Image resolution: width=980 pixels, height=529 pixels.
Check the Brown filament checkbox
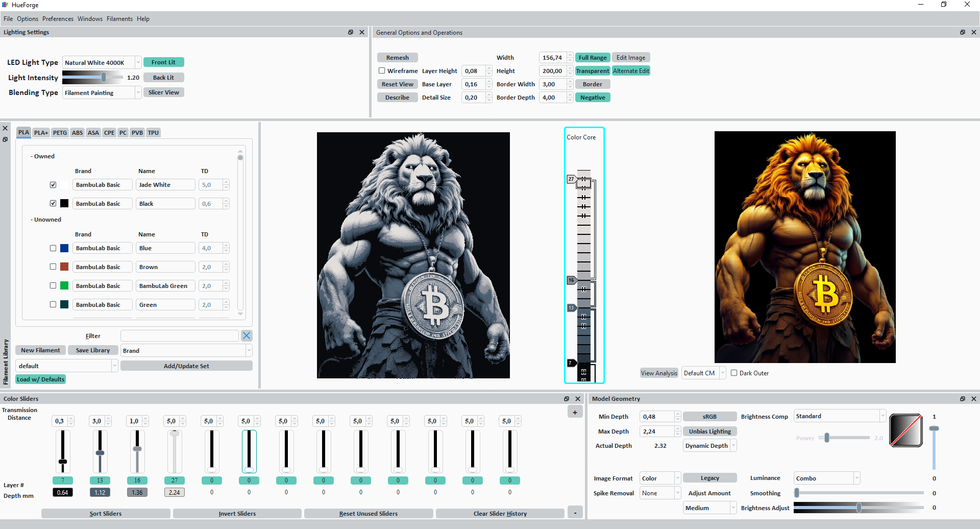click(x=53, y=267)
